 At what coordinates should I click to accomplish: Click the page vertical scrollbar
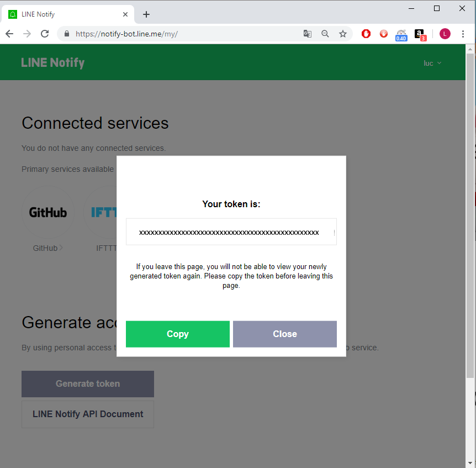tap(470, 221)
